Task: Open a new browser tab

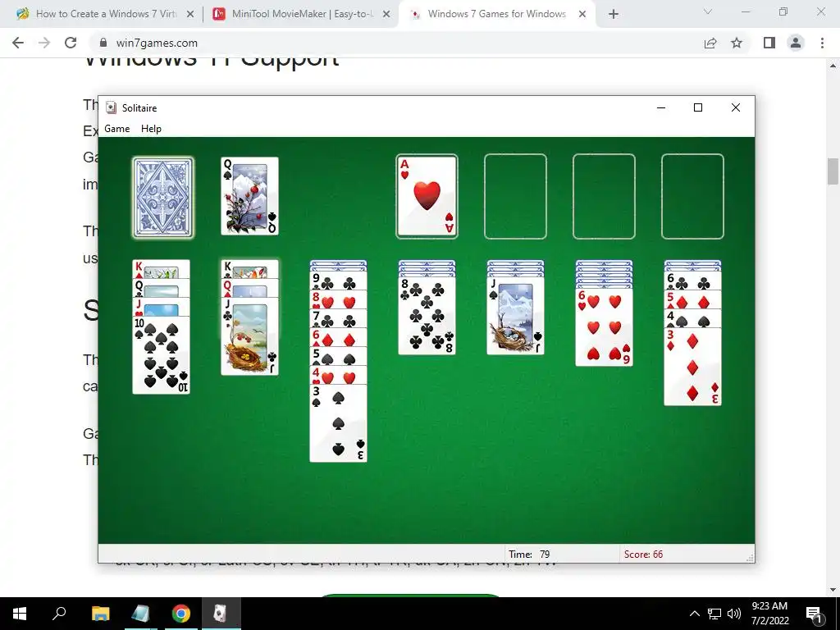Action: coord(614,15)
